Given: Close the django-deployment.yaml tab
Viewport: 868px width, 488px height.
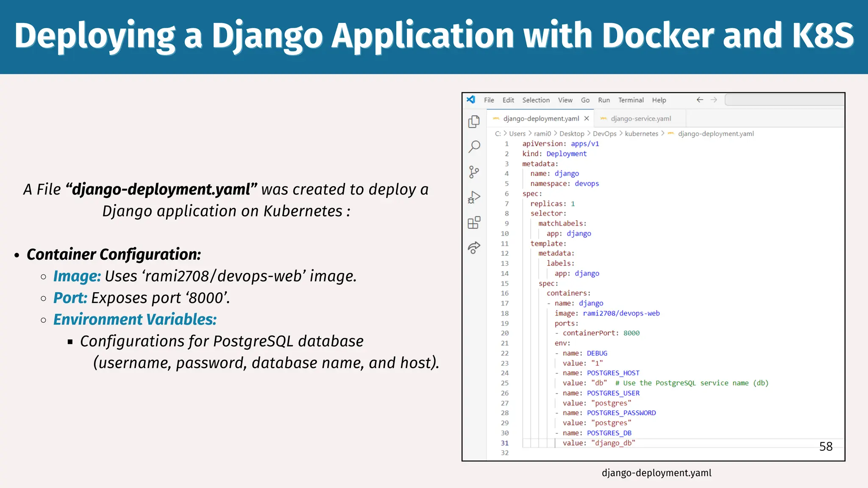Looking at the screenshot, I should (x=587, y=119).
